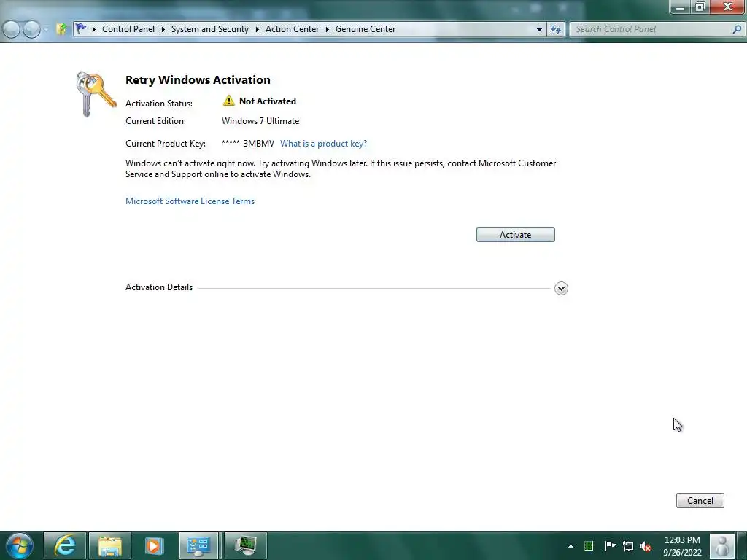Click the muted volume tray icon
Viewport: 747px width, 560px height.
click(x=646, y=546)
